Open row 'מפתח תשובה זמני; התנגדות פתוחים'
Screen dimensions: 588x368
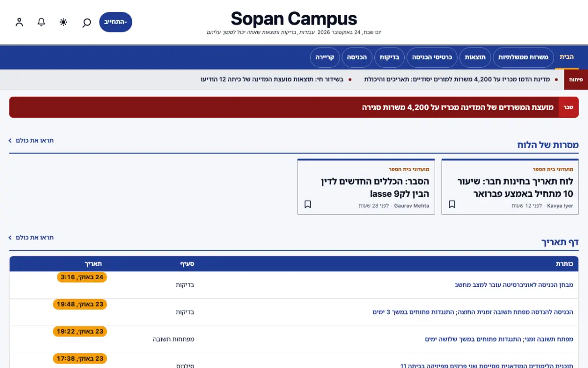(x=499, y=339)
